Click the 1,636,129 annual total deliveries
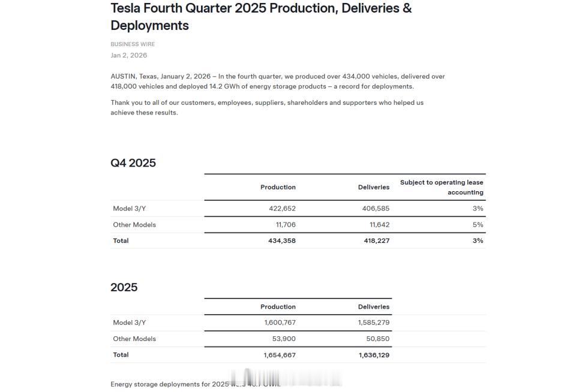The height and width of the screenshot is (392, 576). click(374, 355)
